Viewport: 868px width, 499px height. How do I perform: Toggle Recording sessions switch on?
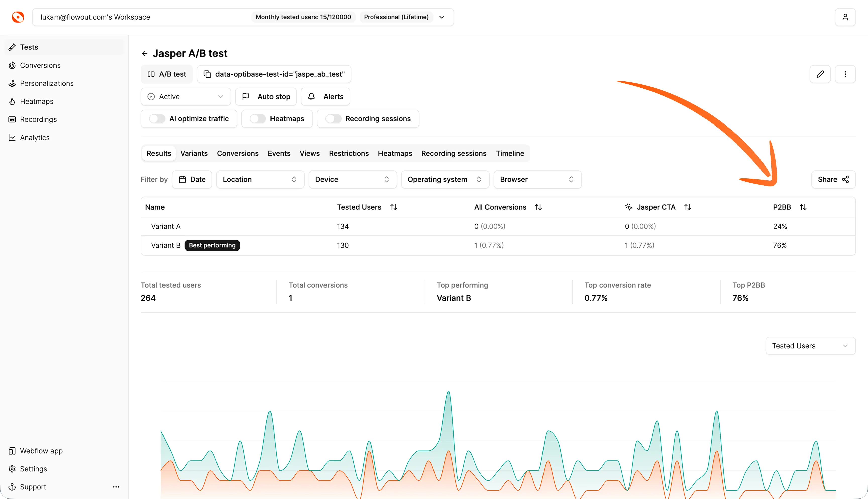tap(333, 119)
